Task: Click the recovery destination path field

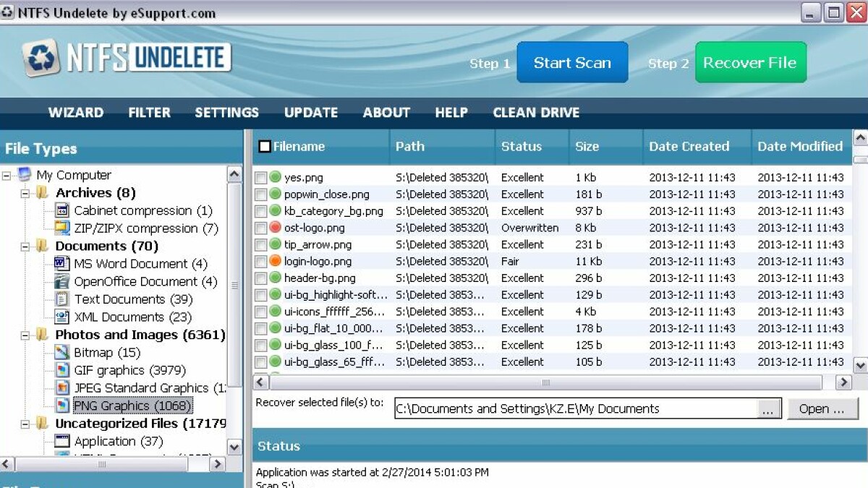Action: tap(576, 409)
